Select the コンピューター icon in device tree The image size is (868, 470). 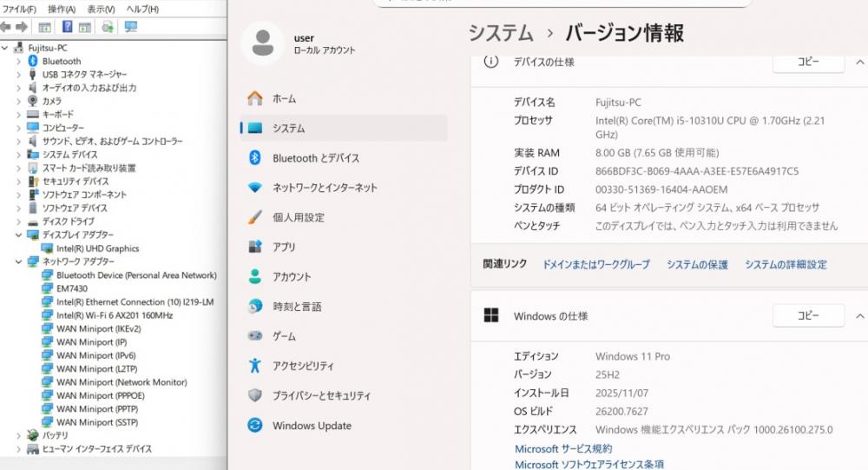pyautogui.click(x=33, y=128)
